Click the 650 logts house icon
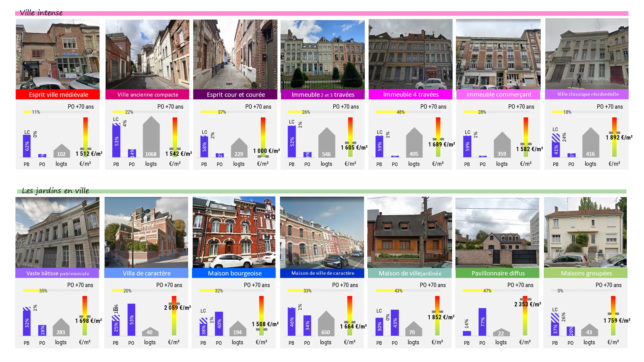Image resolution: width=644 pixels, height=362 pixels. click(326, 323)
